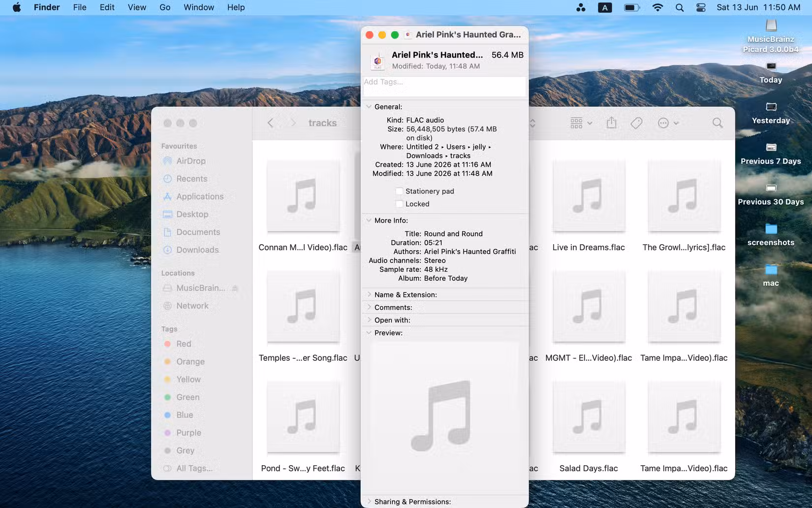Image resolution: width=812 pixels, height=508 pixels.
Task: Open the bold Finder app menu
Action: 47,7
